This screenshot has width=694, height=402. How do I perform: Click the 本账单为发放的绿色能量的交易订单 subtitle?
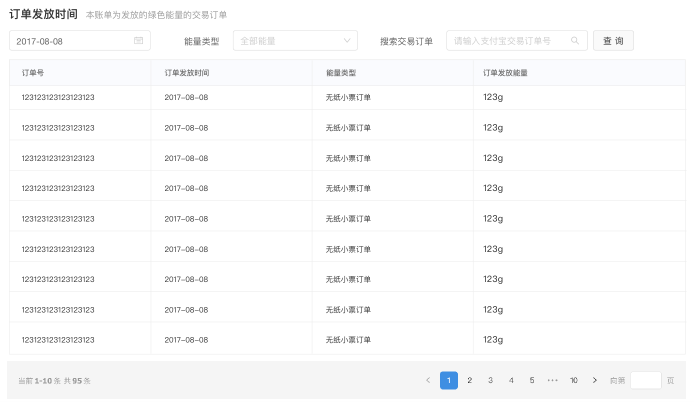(x=156, y=15)
